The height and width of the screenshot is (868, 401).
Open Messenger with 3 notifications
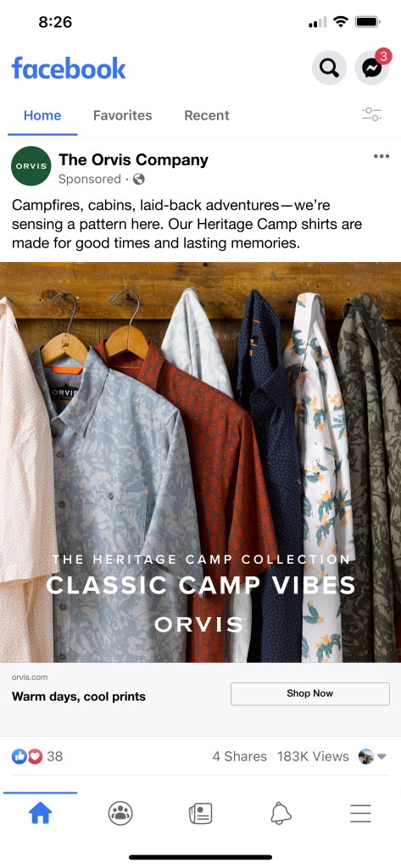click(372, 68)
